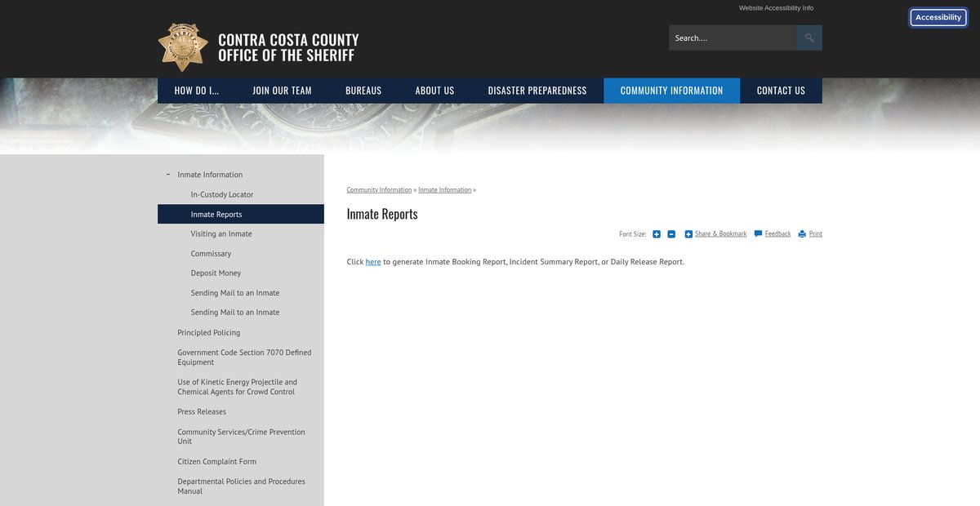Click the Share & Bookmark plus icon
This screenshot has height=506, width=980.
click(688, 234)
